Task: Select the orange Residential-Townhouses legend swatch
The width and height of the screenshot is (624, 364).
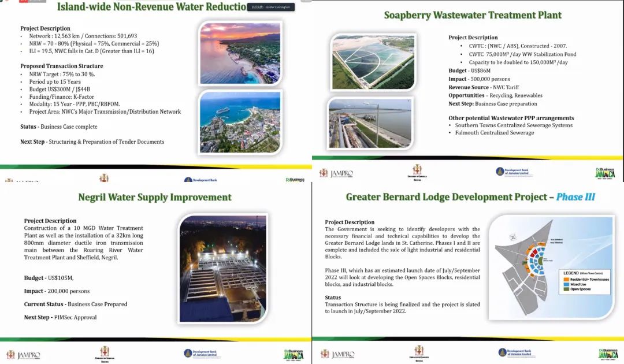Action: coord(566,280)
